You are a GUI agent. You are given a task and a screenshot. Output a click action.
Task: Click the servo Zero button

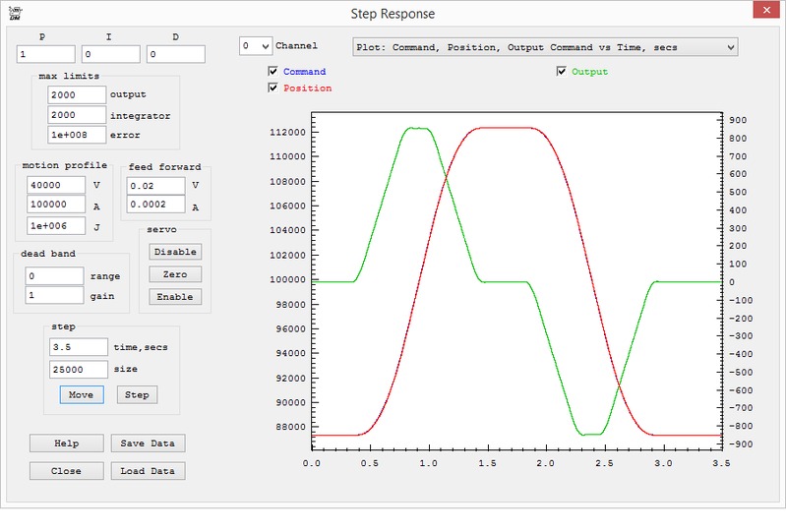coord(175,274)
